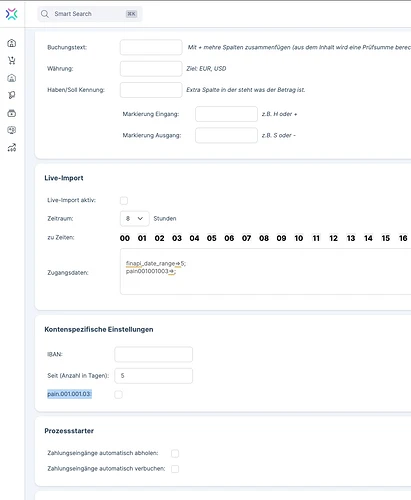Select the cash register sidebar icon

coord(12,113)
